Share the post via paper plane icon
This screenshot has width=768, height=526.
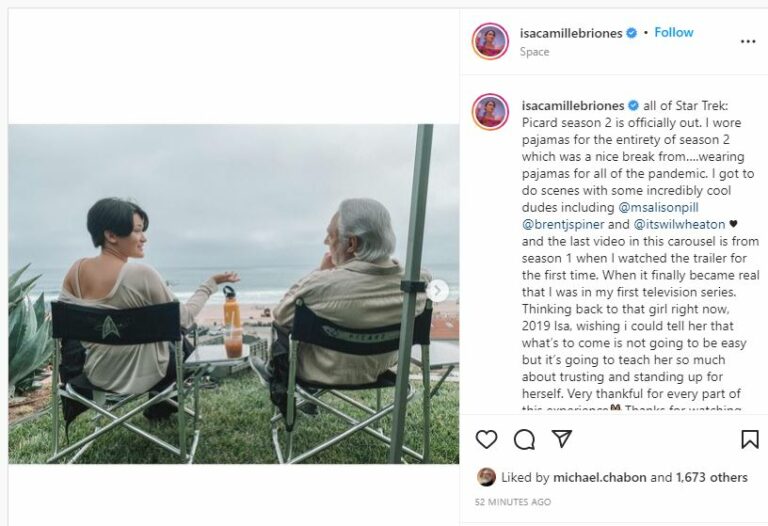click(562, 439)
